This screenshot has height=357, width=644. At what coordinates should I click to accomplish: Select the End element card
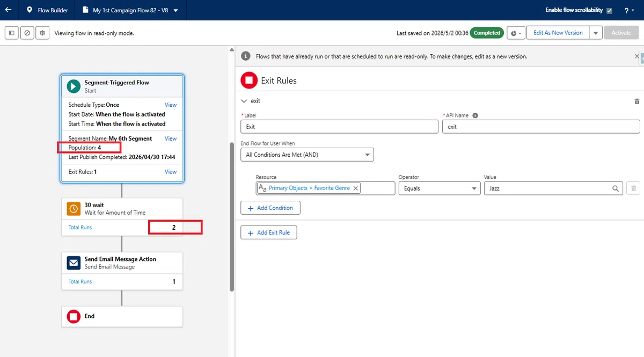[x=122, y=317]
